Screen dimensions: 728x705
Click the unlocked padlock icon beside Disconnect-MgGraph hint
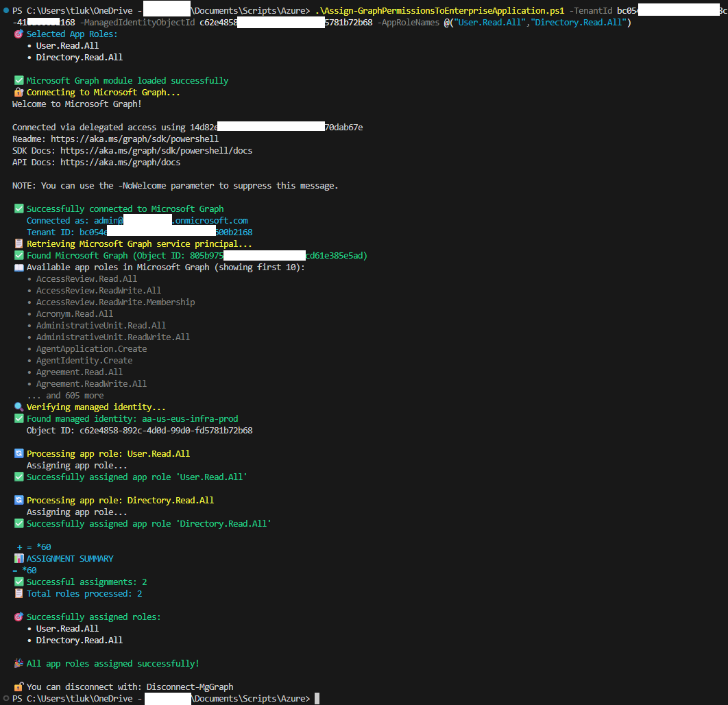[x=19, y=687]
